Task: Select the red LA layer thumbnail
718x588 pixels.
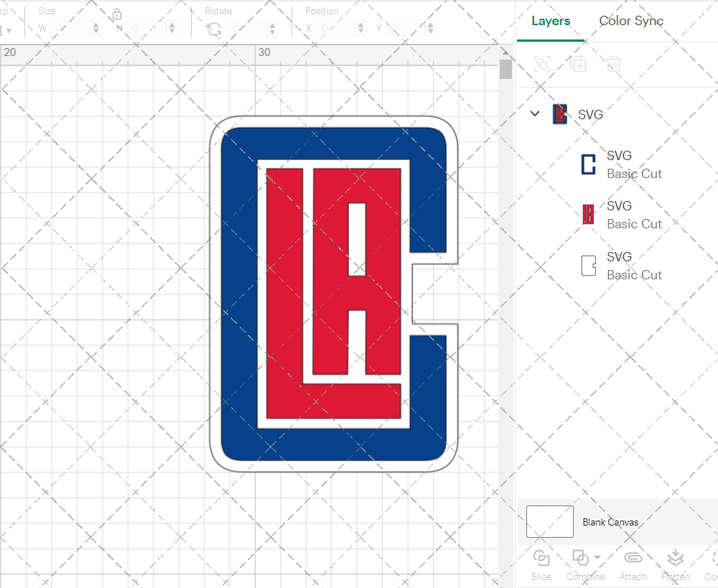Action: [x=589, y=215]
